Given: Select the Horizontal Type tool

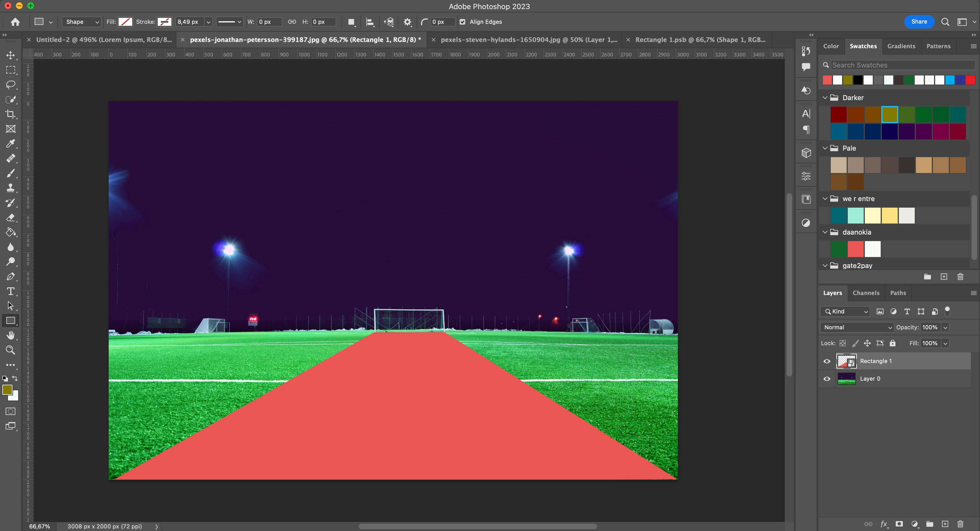Looking at the screenshot, I should (x=11, y=291).
